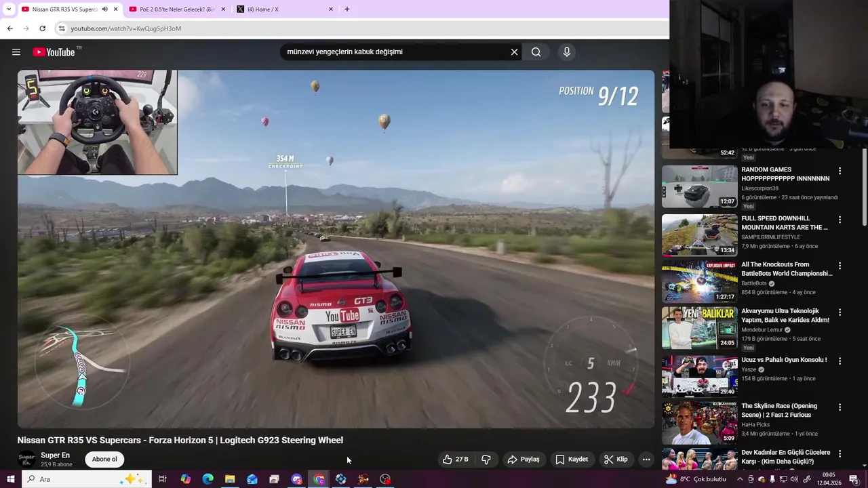View site information icon in address bar
868x488 pixels.
[x=62, y=28]
